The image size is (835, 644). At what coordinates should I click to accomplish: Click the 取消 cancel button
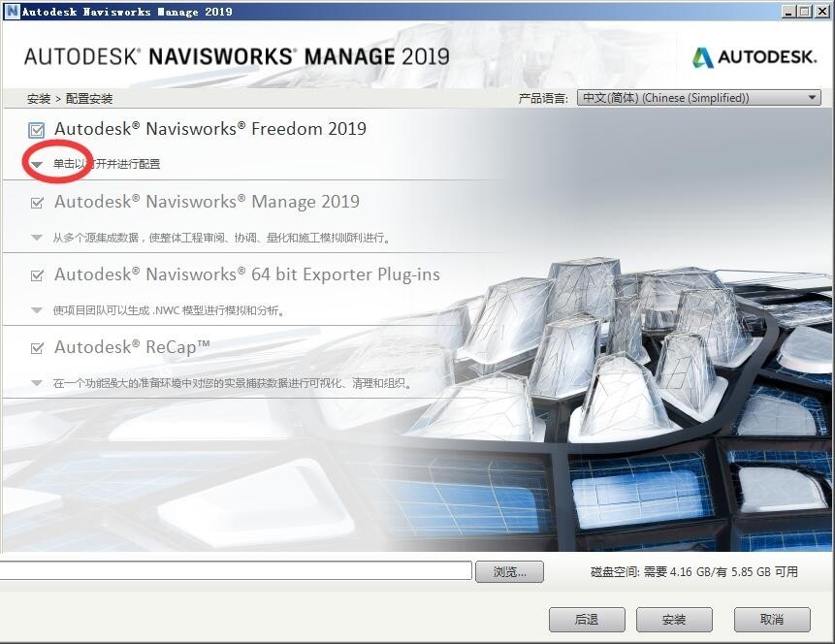pos(772,620)
